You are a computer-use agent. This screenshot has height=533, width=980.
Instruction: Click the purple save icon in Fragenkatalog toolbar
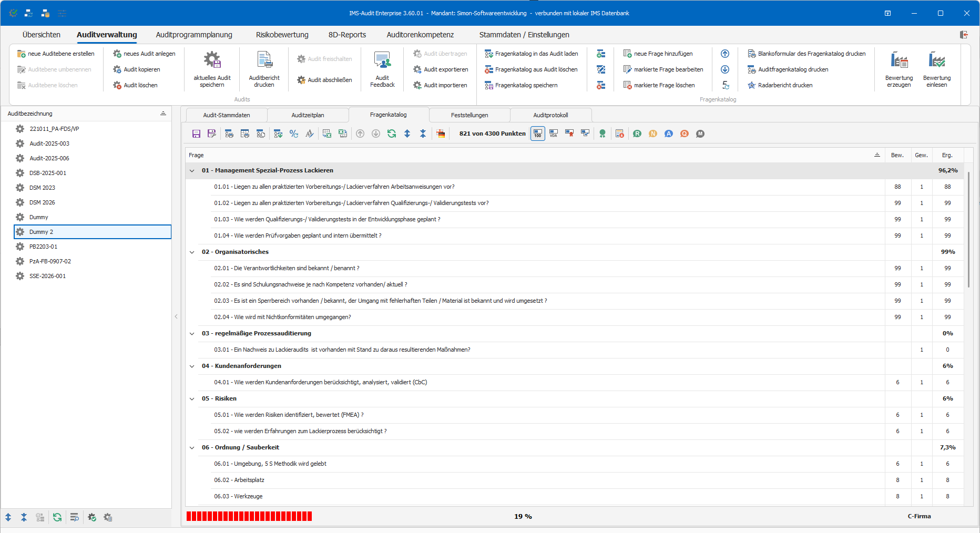click(196, 134)
